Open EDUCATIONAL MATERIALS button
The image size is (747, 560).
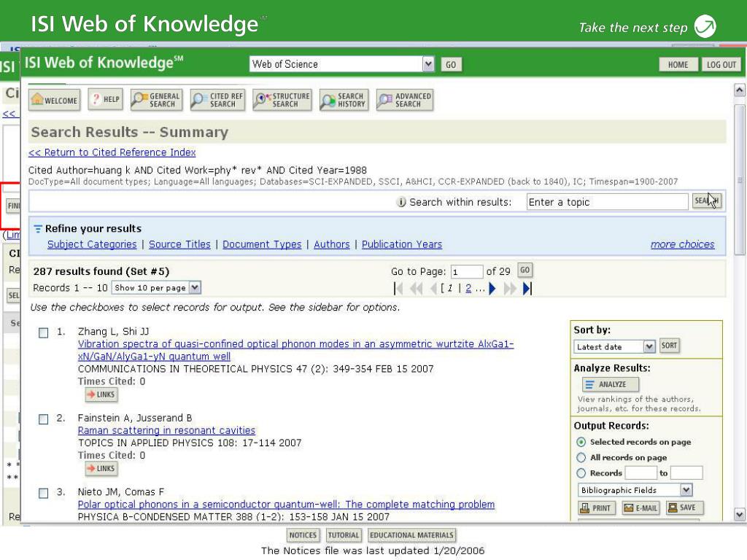coord(411,535)
